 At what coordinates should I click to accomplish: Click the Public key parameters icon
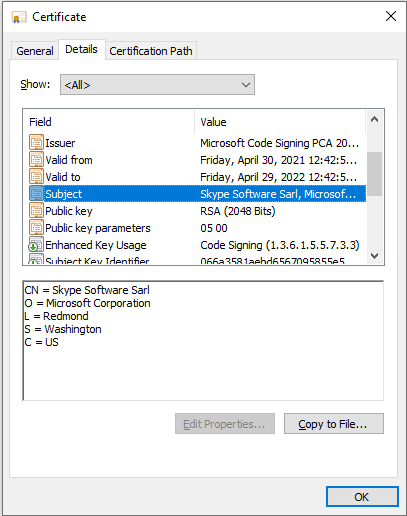(36, 228)
